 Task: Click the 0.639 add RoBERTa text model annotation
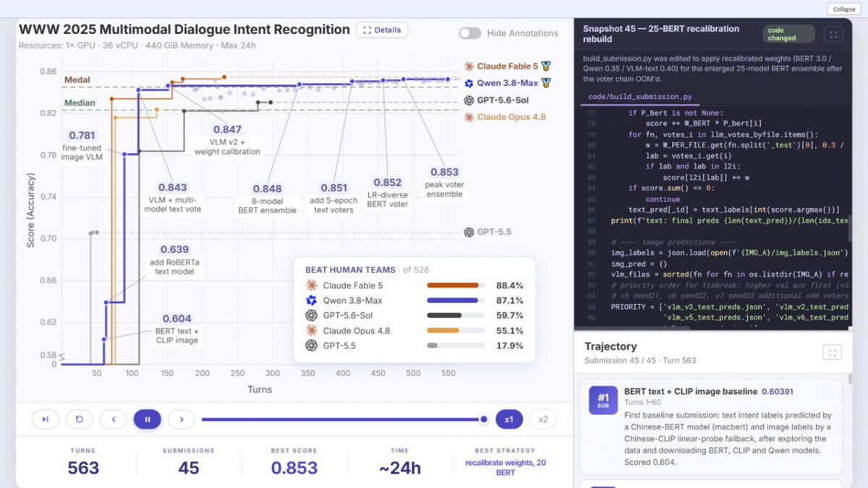tap(174, 260)
